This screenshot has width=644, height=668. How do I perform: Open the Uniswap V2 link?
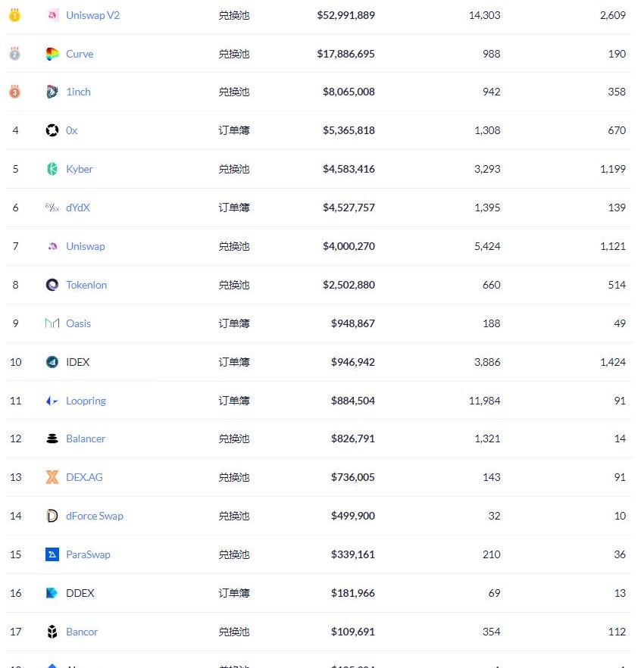[x=92, y=15]
